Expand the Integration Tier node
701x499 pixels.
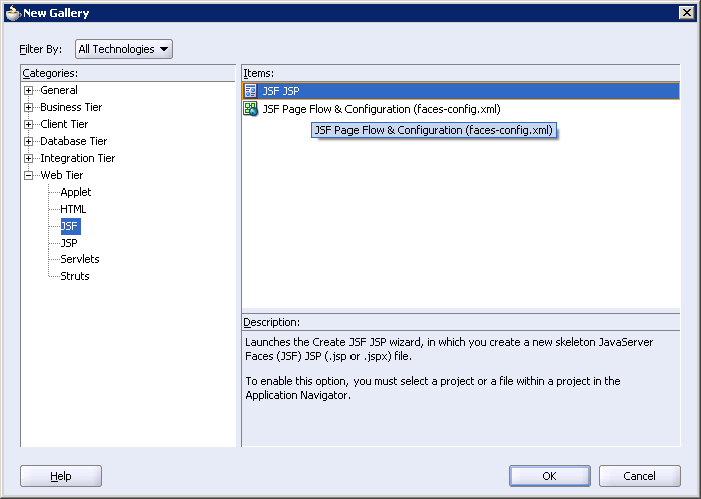coord(29,158)
